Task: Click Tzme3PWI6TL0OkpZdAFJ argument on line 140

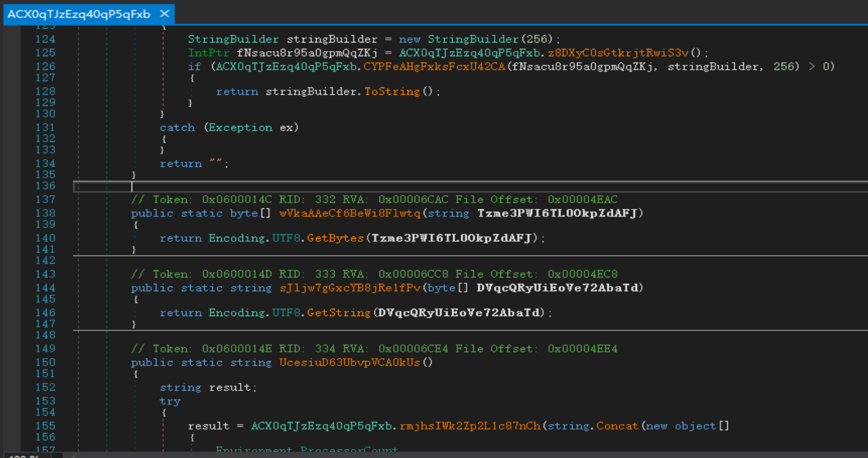Action: (x=452, y=238)
